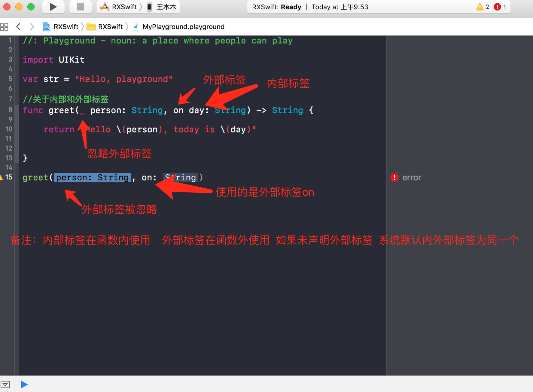The width and height of the screenshot is (533, 392).
Task: Click the 'return' keyword on line 10
Action: pyautogui.click(x=59, y=129)
